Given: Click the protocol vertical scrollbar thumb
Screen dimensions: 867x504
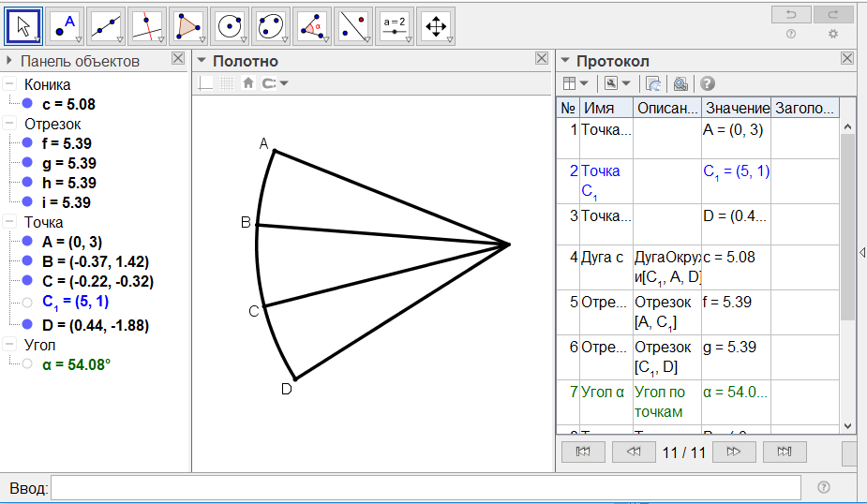Looking at the screenshot, I should pyautogui.click(x=847, y=225).
